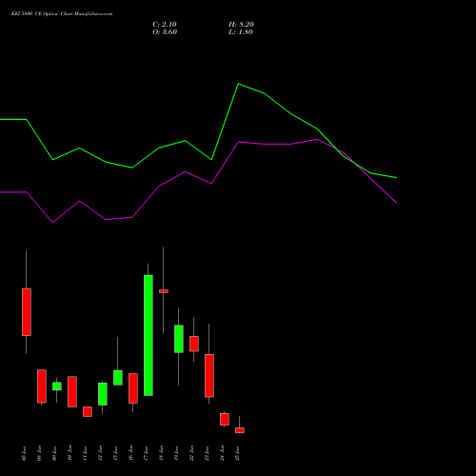The height and width of the screenshot is (476, 476).
Task: Click the '19' date label on the axis
Action: pos(176,453)
